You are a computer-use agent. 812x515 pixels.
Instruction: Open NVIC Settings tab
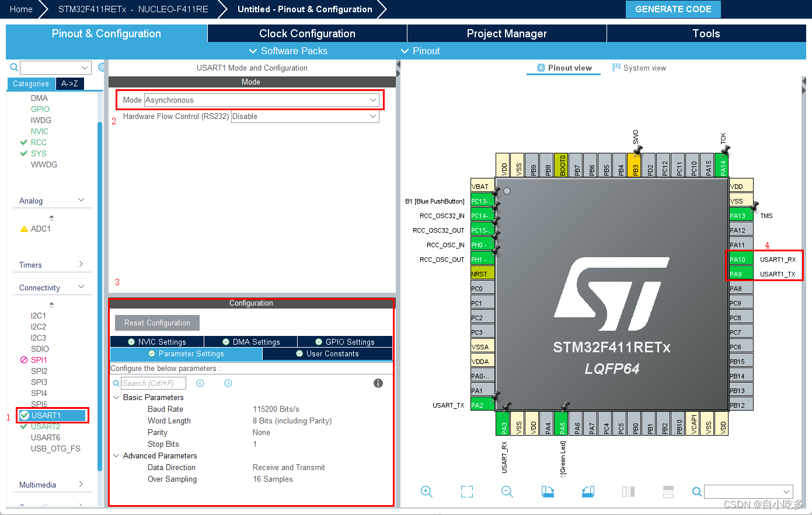click(157, 342)
